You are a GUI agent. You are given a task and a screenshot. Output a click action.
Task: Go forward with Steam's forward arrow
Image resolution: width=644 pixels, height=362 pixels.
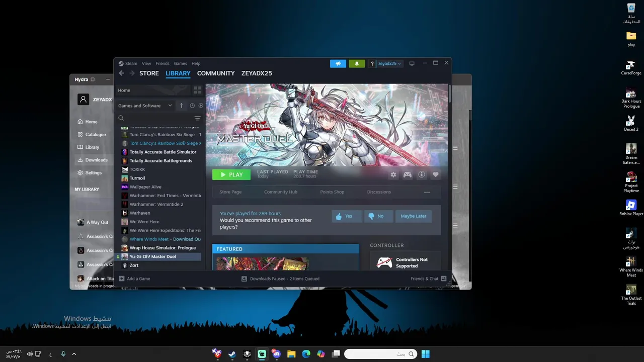132,73
